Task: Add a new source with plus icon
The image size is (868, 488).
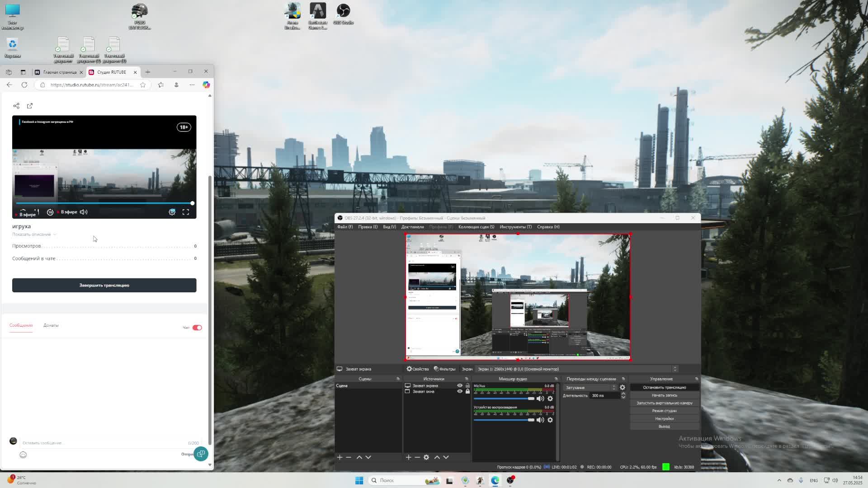Action: tap(408, 457)
